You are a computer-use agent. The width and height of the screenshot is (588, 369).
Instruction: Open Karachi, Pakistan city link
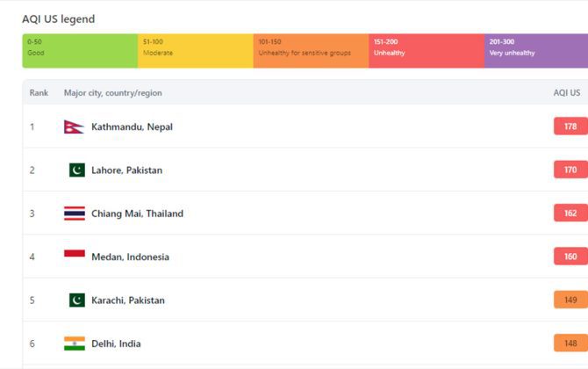click(127, 300)
